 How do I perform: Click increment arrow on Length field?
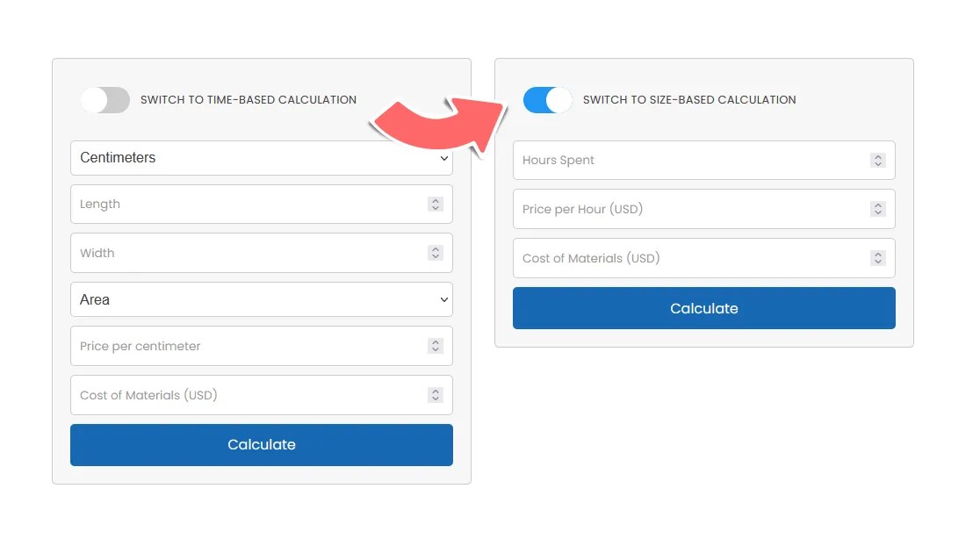click(436, 200)
